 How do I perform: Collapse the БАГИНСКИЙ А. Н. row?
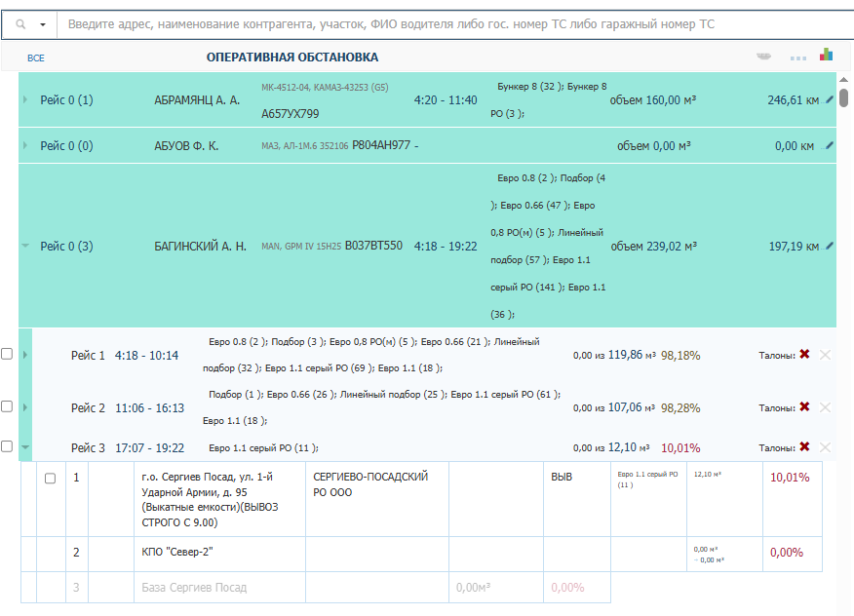coord(25,247)
